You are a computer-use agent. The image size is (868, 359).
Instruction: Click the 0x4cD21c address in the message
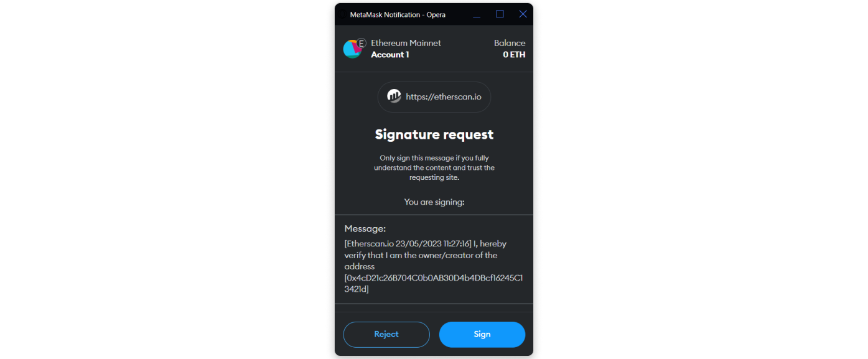click(434, 283)
